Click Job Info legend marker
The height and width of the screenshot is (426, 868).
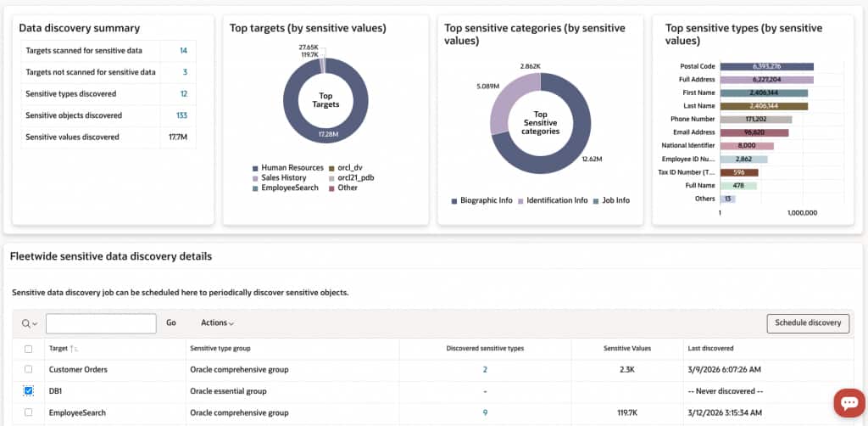(596, 200)
